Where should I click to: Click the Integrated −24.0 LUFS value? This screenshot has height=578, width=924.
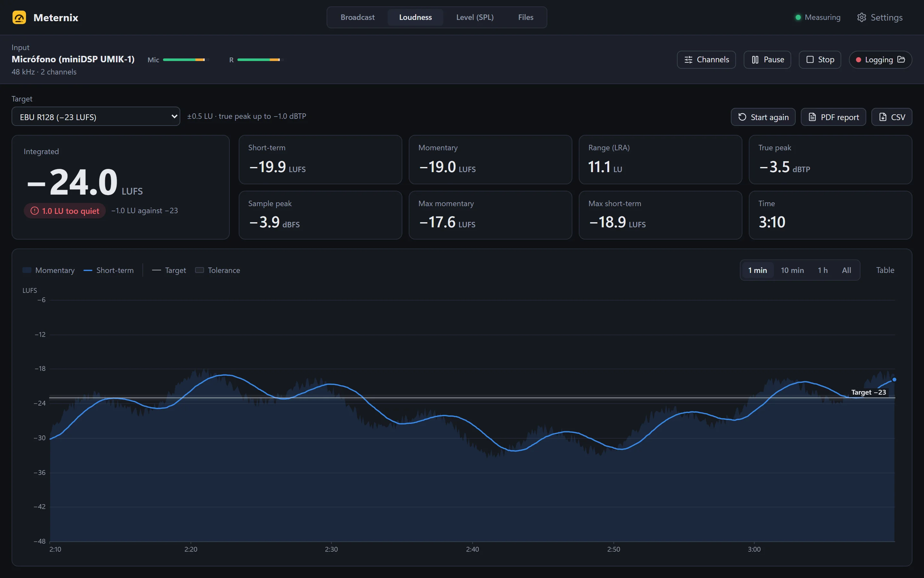[85, 182]
